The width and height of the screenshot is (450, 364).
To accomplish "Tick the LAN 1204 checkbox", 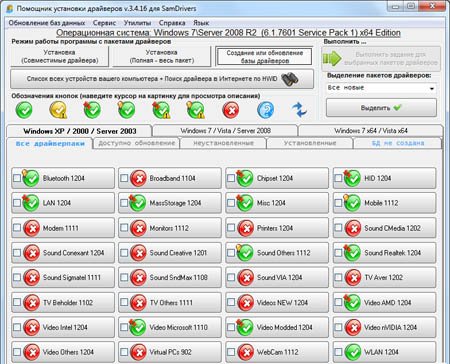I will coord(17,203).
